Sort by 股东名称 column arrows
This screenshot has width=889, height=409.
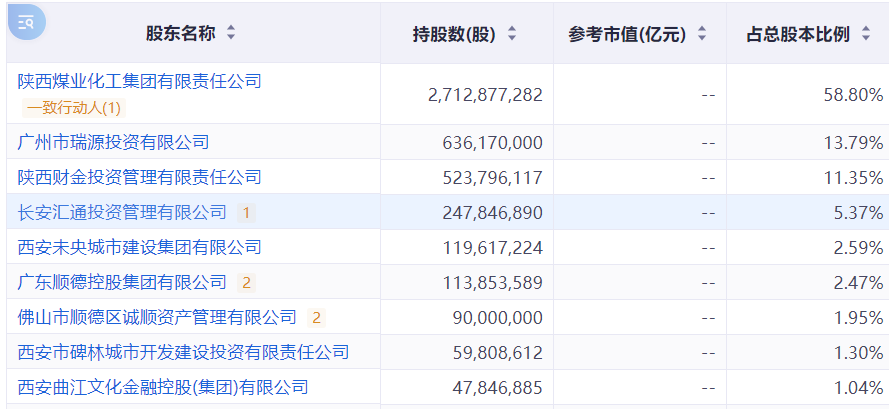click(x=231, y=33)
